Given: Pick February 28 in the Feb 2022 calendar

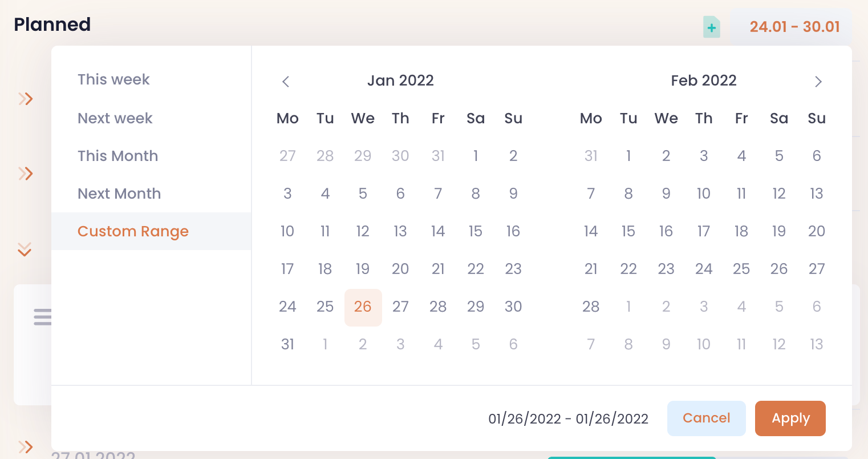Looking at the screenshot, I should [x=591, y=307].
